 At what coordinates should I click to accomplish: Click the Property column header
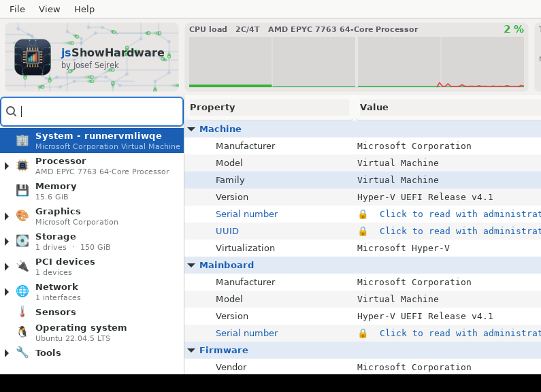pos(269,108)
